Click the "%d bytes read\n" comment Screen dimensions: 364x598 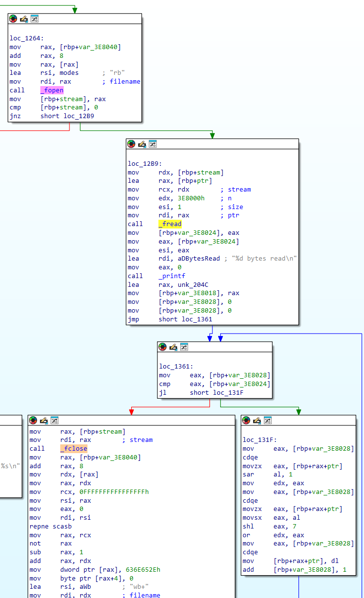(x=265, y=259)
